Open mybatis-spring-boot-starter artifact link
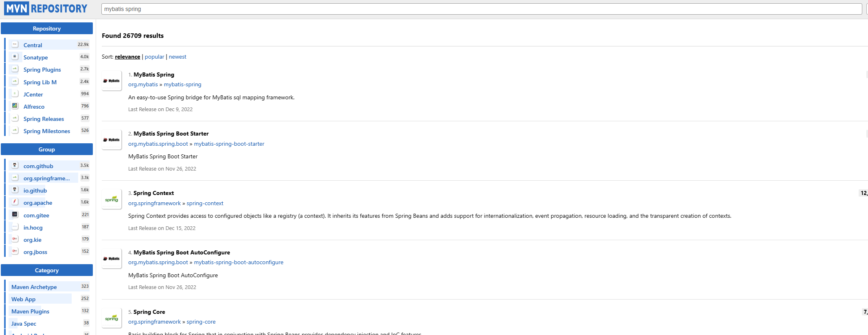 (229, 144)
